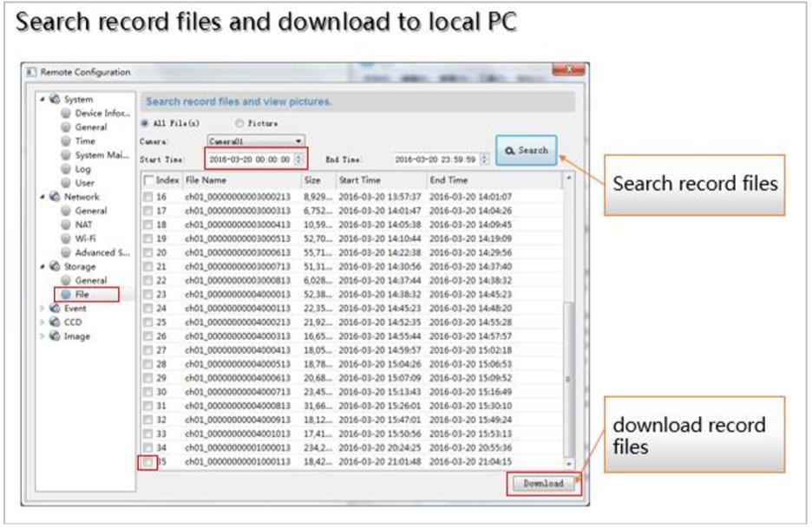The height and width of the screenshot is (528, 812).
Task: Select the All File(s) radio button
Action: [x=145, y=123]
